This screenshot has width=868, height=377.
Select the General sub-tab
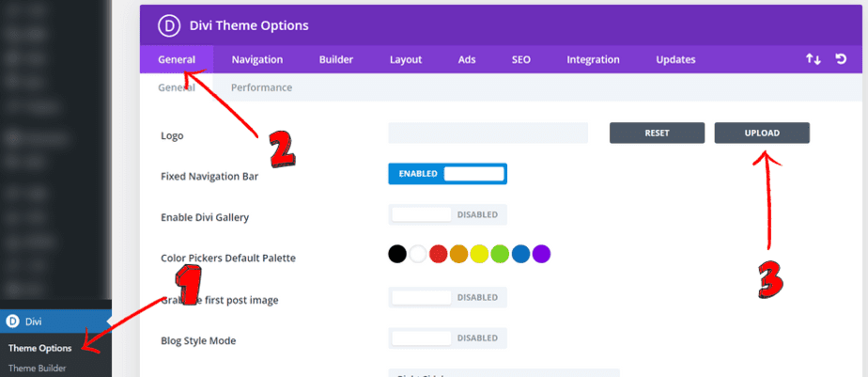[x=177, y=87]
